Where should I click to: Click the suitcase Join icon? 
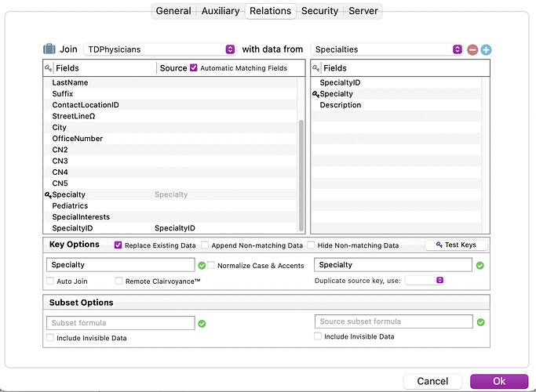point(49,49)
